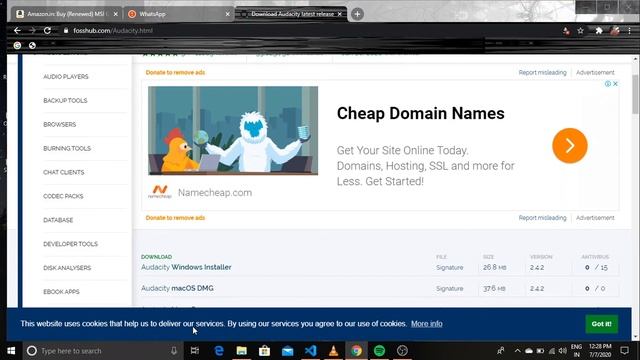
Task: Bookmark this page with the star icon
Action: click(580, 31)
